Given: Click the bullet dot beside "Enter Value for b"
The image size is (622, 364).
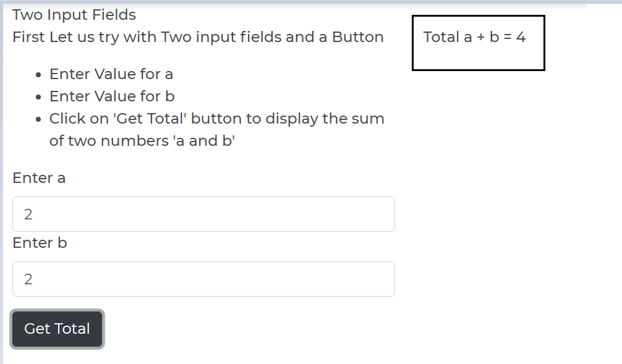Looking at the screenshot, I should [x=38, y=97].
